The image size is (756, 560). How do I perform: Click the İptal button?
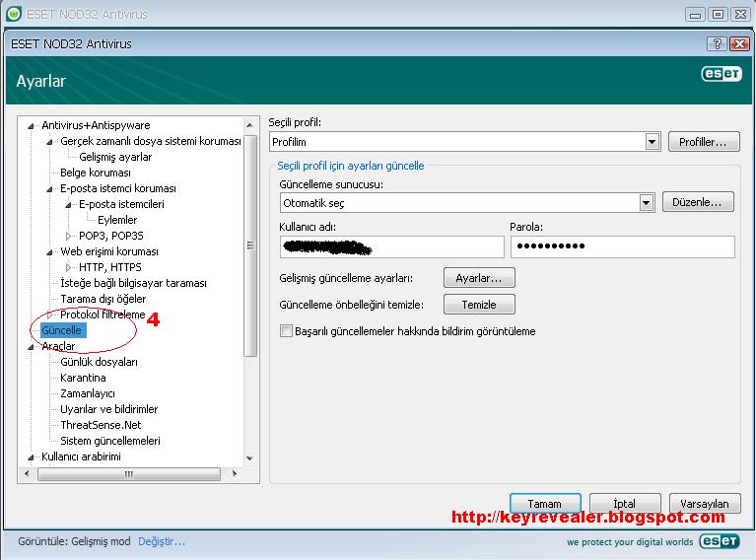[625, 503]
